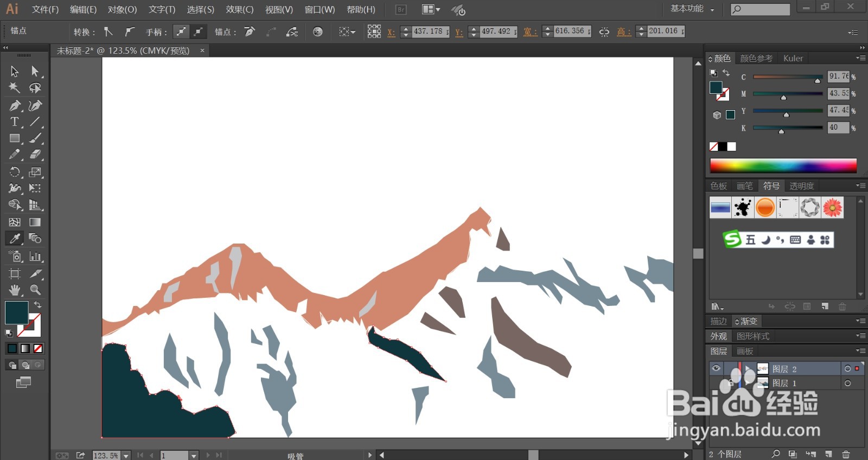Click create new layer icon
The width and height of the screenshot is (868, 460).
click(828, 454)
